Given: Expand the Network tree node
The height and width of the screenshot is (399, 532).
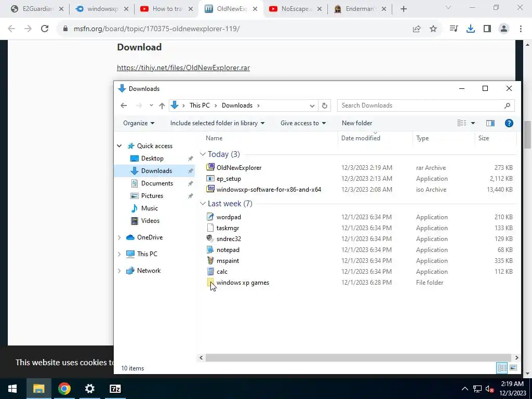Looking at the screenshot, I should (119, 270).
